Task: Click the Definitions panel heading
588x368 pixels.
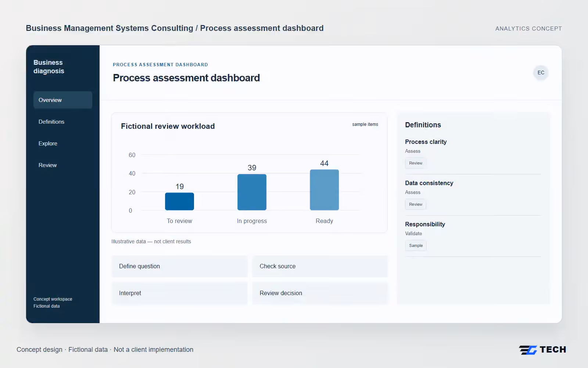Action: [423, 125]
